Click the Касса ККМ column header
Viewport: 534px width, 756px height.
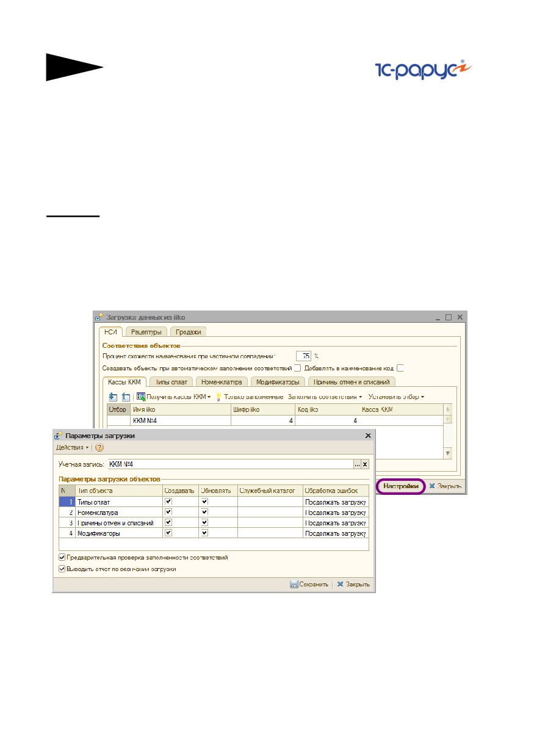(400, 409)
